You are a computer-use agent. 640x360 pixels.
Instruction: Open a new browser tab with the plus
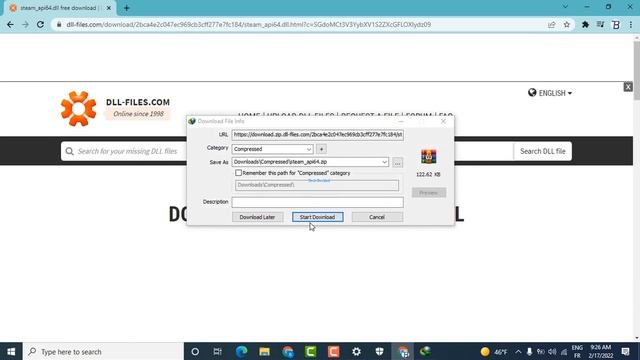127,8
